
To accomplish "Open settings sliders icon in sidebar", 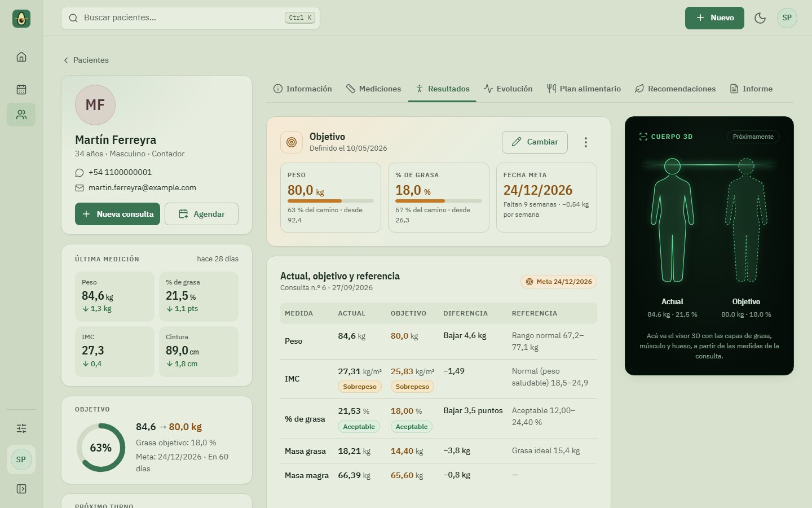I will click(x=21, y=428).
